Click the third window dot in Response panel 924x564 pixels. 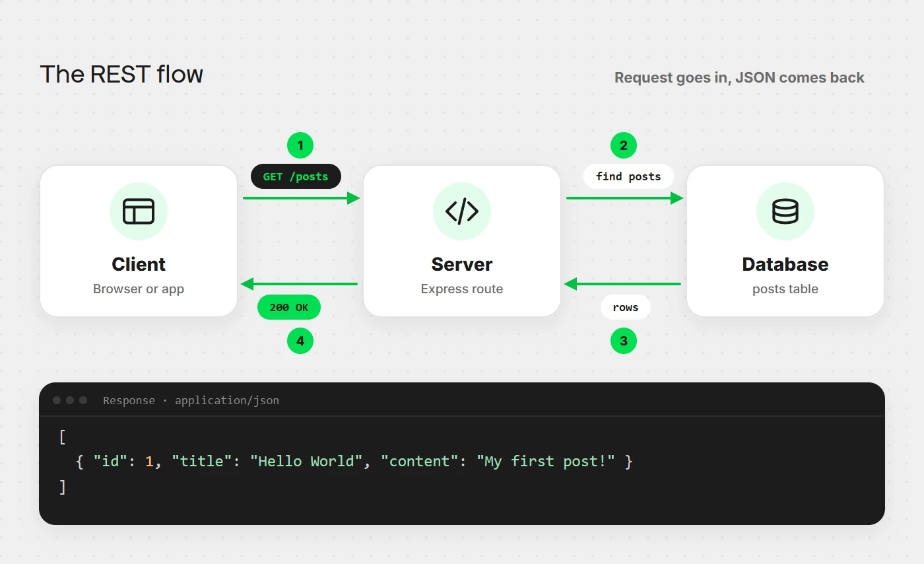(83, 400)
